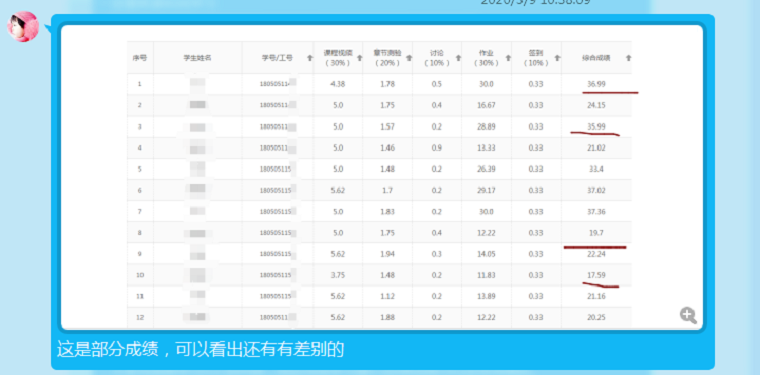Open the grade table image thumbnail
760x375 pixels.
point(381,177)
